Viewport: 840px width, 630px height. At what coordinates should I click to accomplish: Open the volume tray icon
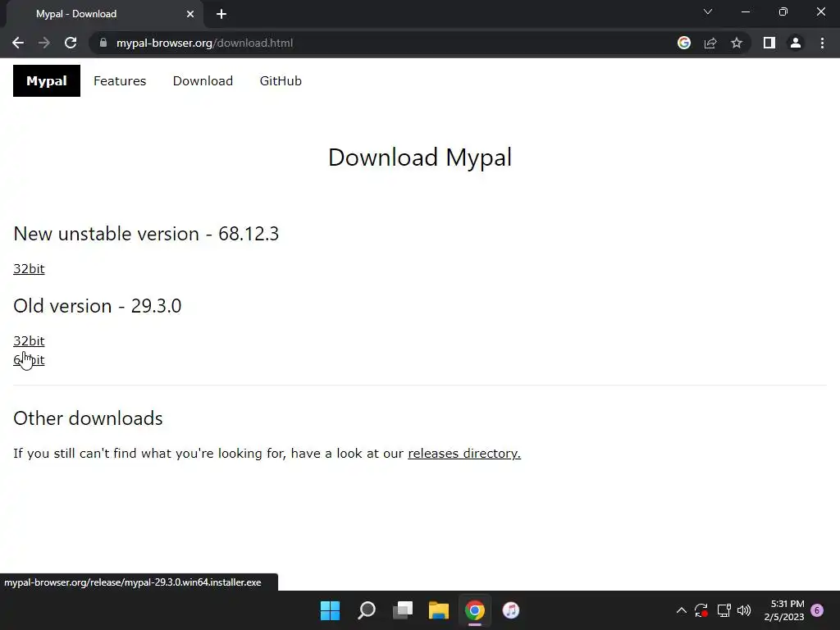coord(744,610)
